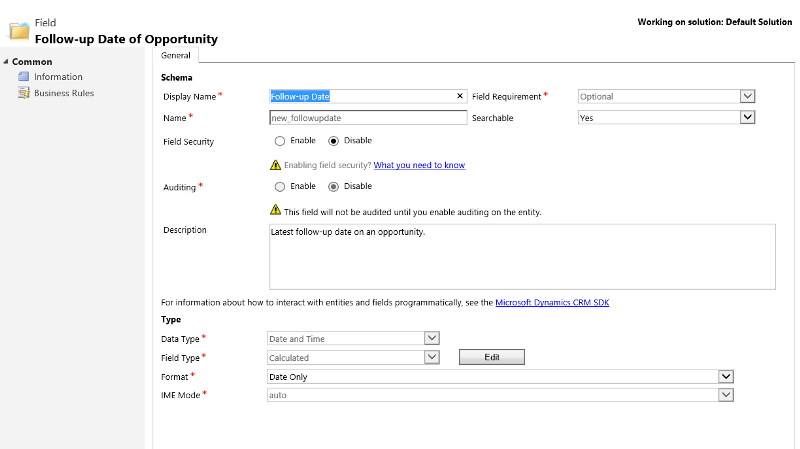This screenshot has height=449, width=800.
Task: Select Disable radio for Auditing
Action: [x=333, y=186]
